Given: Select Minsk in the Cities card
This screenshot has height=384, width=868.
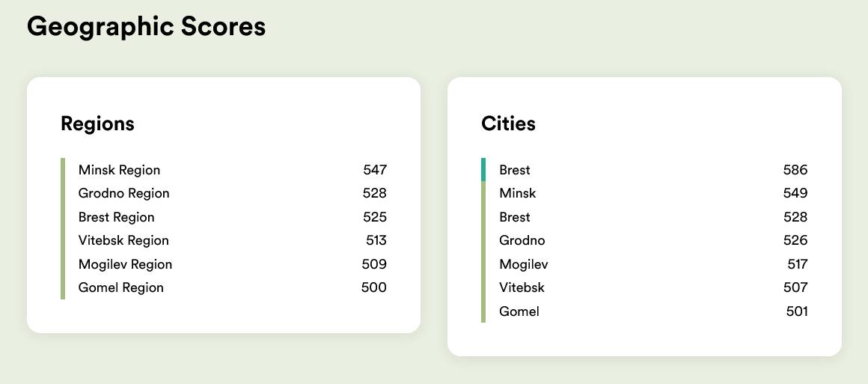Looking at the screenshot, I should pos(518,193).
